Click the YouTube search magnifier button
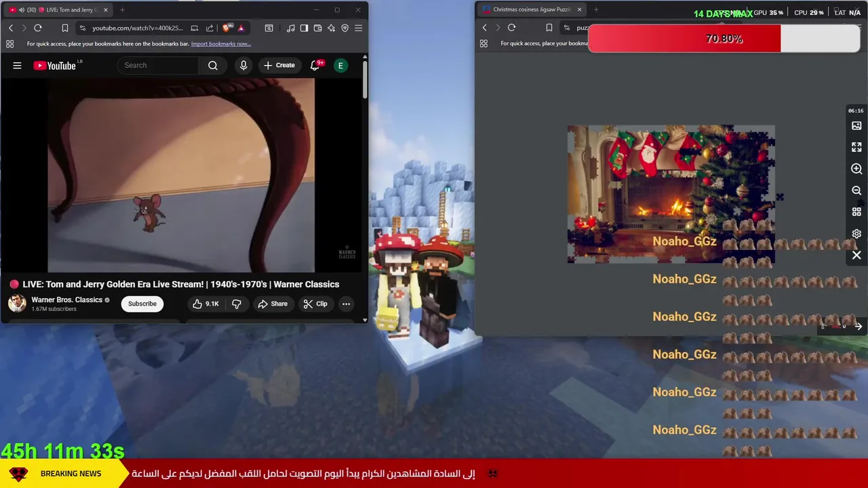Viewport: 868px width, 488px height. 213,65
